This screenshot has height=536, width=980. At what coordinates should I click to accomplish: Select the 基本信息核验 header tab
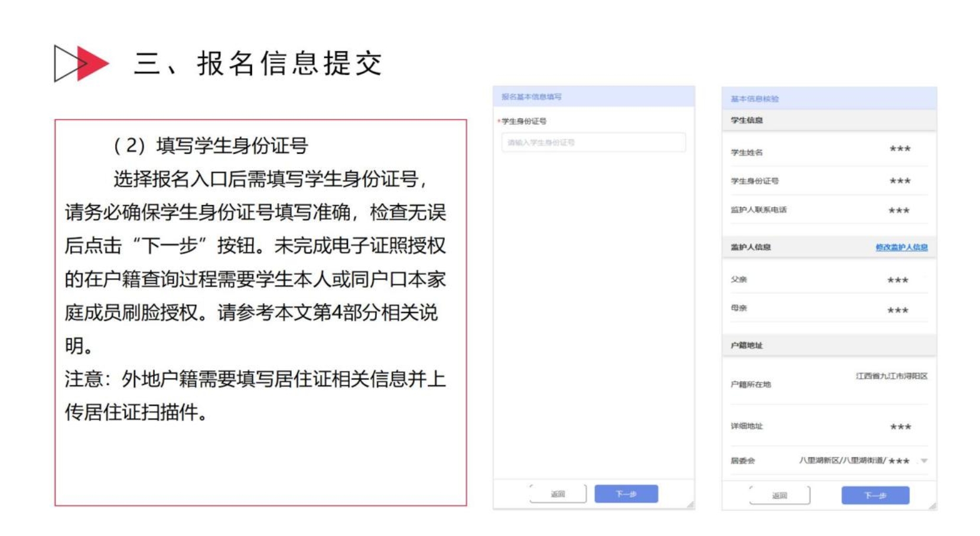click(754, 99)
